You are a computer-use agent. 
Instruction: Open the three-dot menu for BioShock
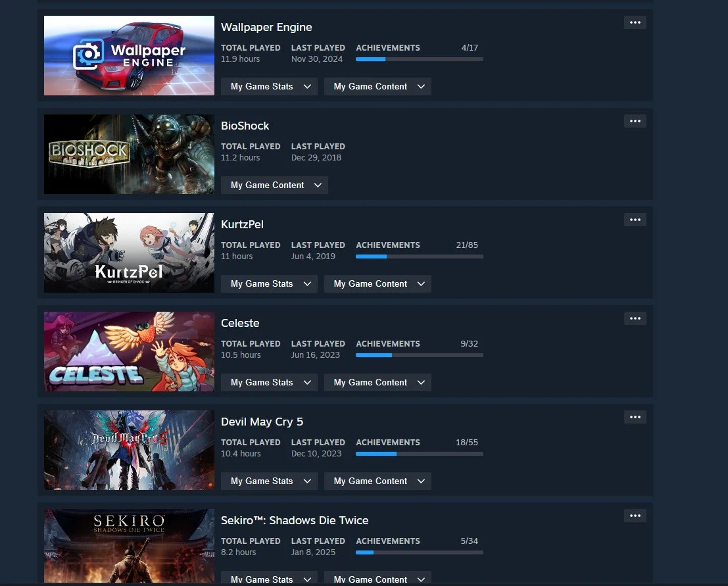pyautogui.click(x=635, y=121)
